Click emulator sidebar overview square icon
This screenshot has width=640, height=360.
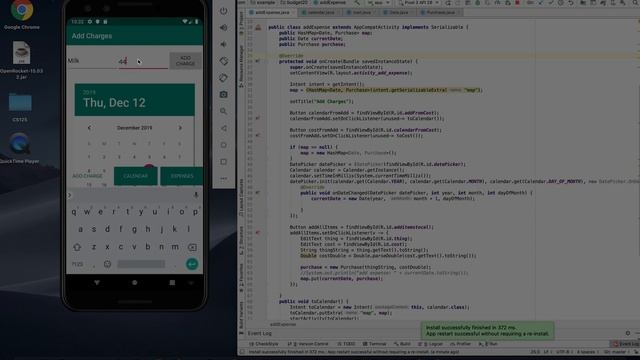[x=223, y=162]
